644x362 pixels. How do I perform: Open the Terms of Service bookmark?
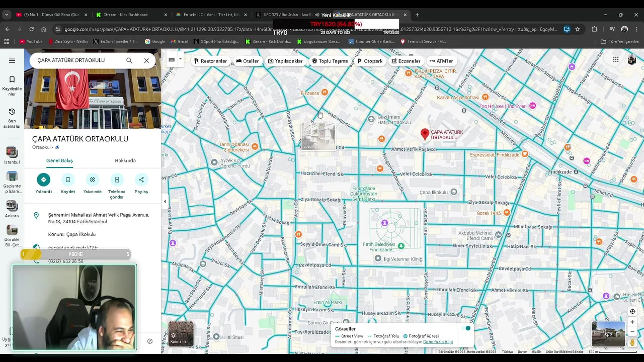point(423,42)
